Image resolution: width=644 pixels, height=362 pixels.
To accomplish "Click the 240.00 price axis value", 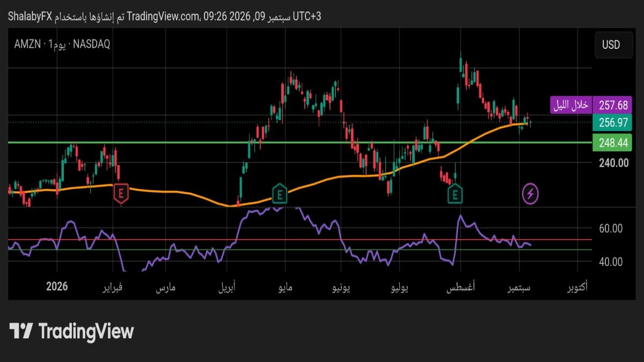I will pos(614,162).
